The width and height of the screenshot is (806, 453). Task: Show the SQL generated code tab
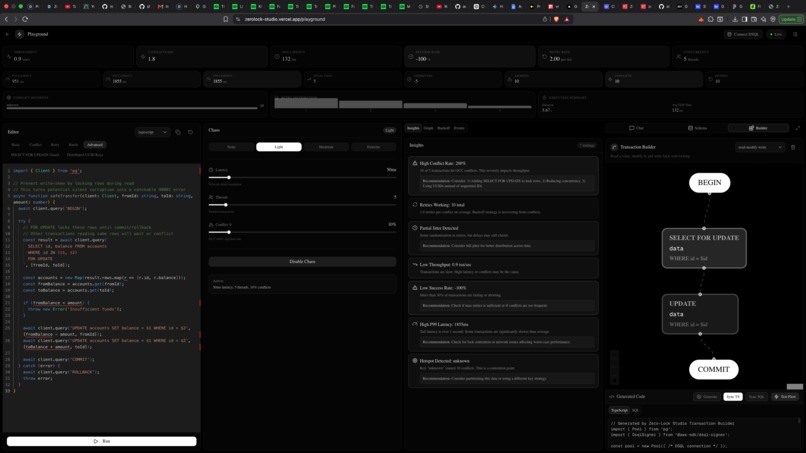click(x=635, y=410)
